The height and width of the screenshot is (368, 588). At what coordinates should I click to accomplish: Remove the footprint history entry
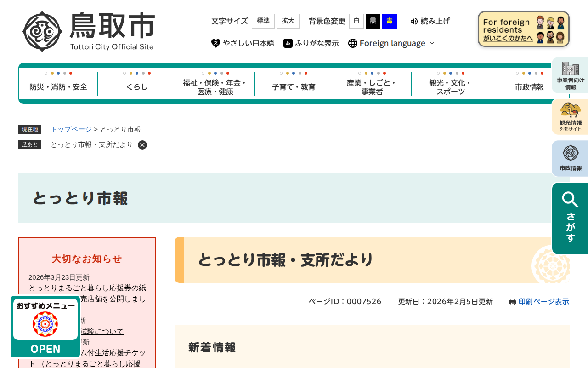click(x=142, y=145)
